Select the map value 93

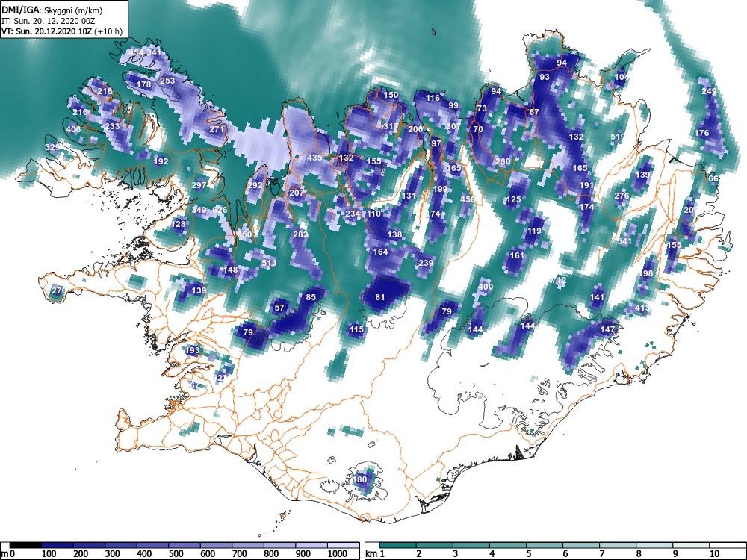[545, 77]
